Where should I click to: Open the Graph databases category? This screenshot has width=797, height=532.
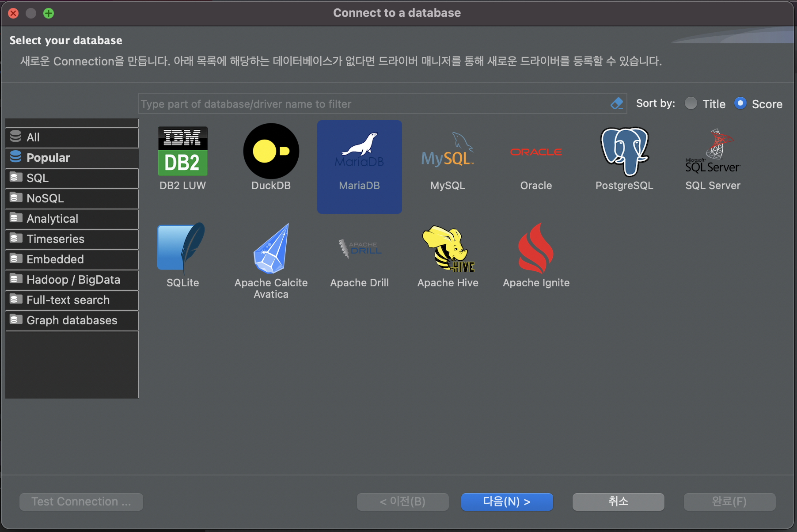tap(72, 320)
